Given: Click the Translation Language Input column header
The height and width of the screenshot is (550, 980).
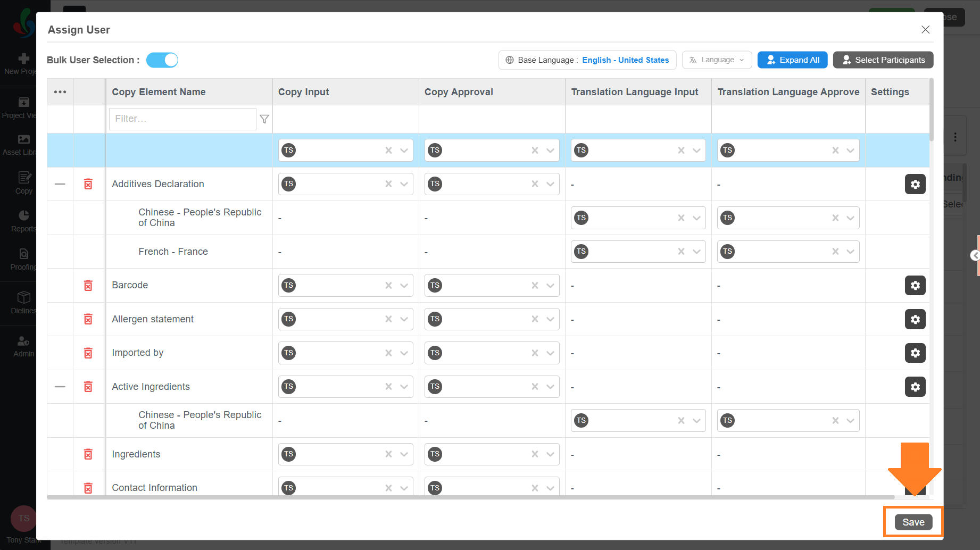Looking at the screenshot, I should tap(634, 92).
